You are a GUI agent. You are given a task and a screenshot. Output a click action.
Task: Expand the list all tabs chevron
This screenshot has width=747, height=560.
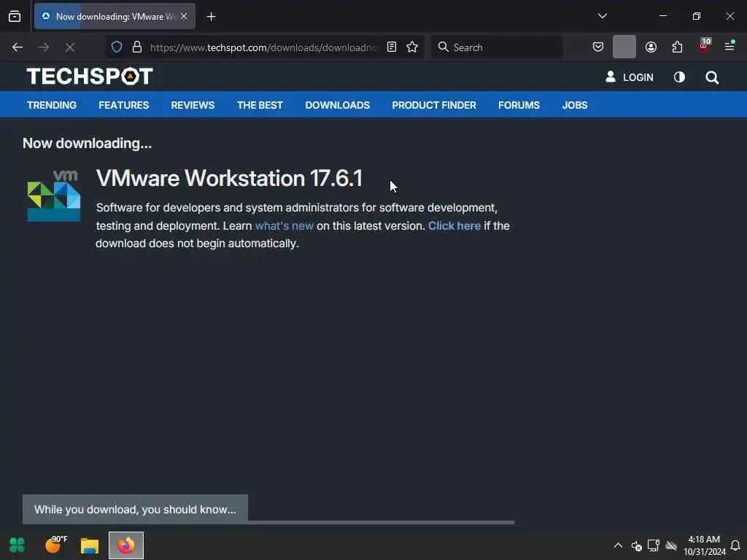[x=602, y=16]
